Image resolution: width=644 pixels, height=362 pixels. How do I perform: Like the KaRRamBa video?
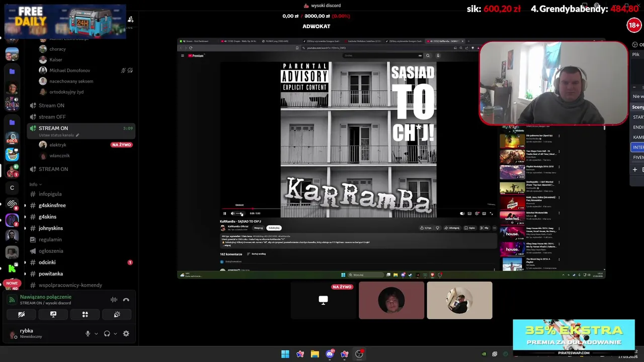[x=426, y=228]
